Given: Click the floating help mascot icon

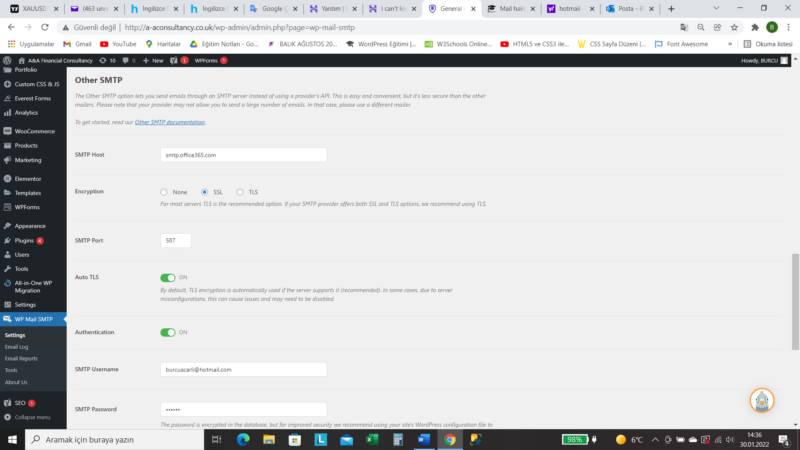Looking at the screenshot, I should click(762, 401).
